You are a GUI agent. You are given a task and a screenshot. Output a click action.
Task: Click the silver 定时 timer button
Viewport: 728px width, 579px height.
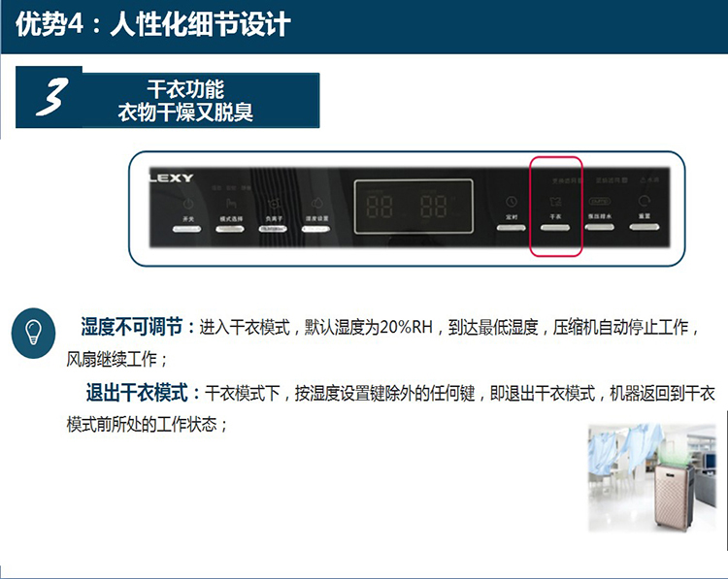pos(512,228)
